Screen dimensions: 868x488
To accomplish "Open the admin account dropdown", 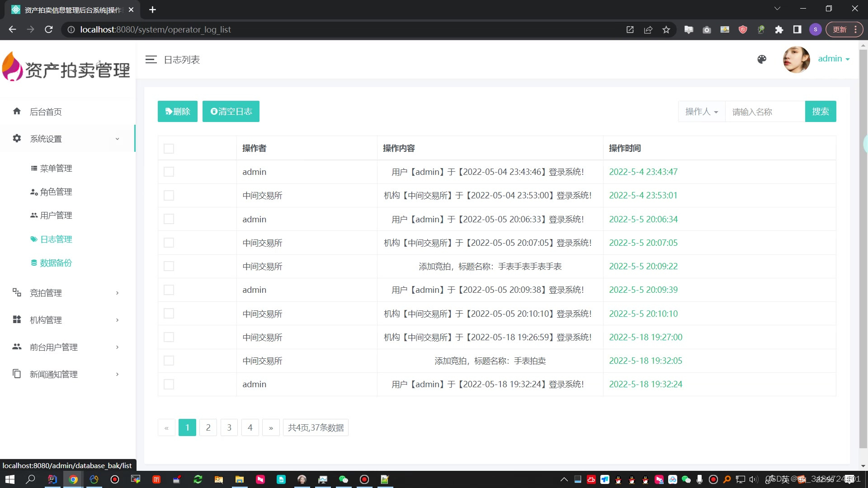I will (834, 59).
